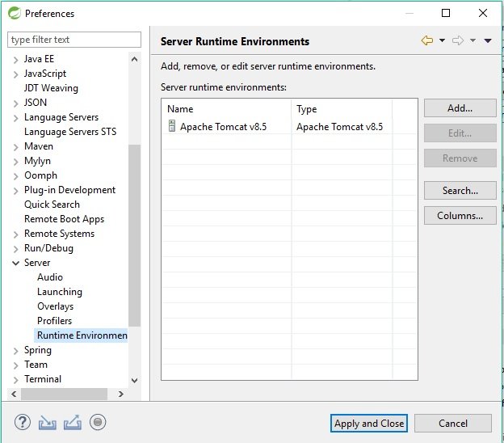Click the Name column header
This screenshot has height=443, width=504.
(x=227, y=109)
